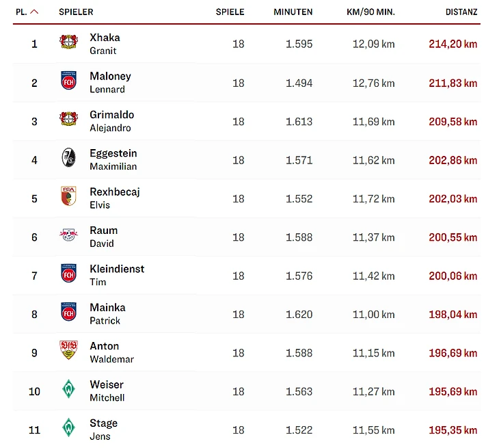This screenshot has width=499, height=448.
Task: Toggle sort arrow next to PL. header
Action: pyautogui.click(x=35, y=12)
